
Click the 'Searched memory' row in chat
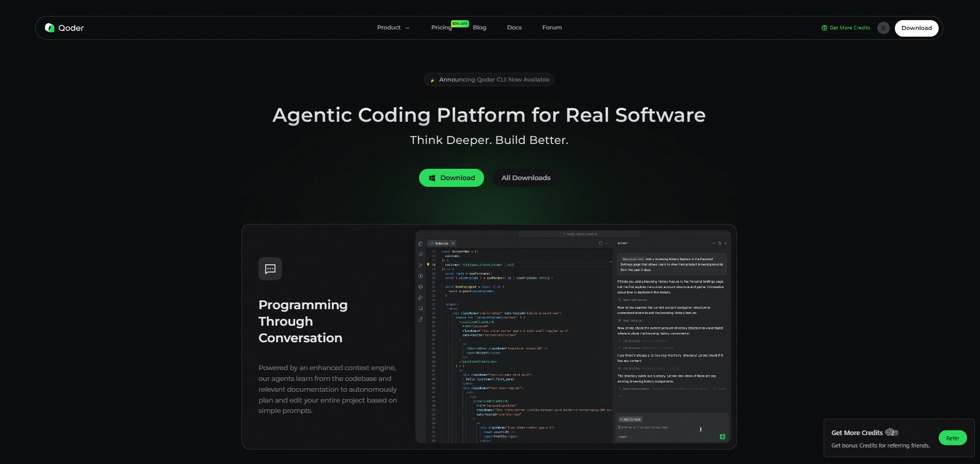pos(633,300)
